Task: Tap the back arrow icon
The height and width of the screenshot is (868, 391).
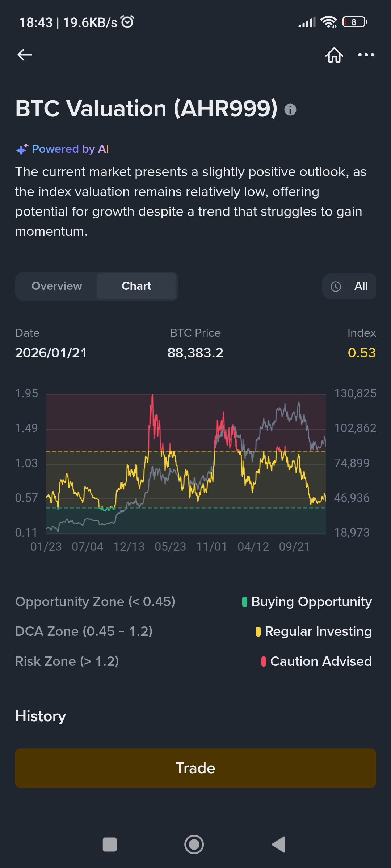Action: (25, 55)
